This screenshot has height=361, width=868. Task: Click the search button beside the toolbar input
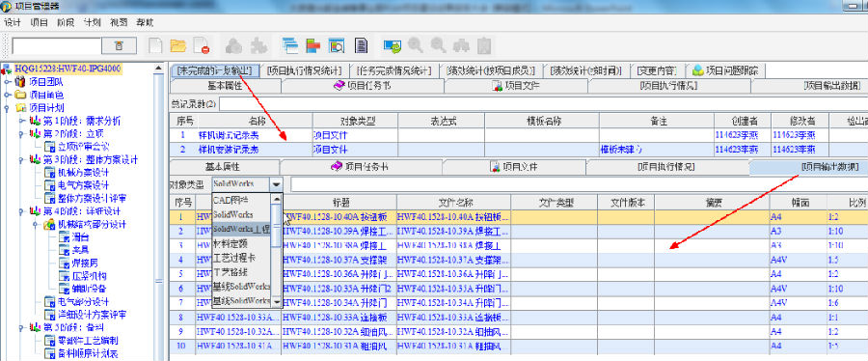coord(119,46)
